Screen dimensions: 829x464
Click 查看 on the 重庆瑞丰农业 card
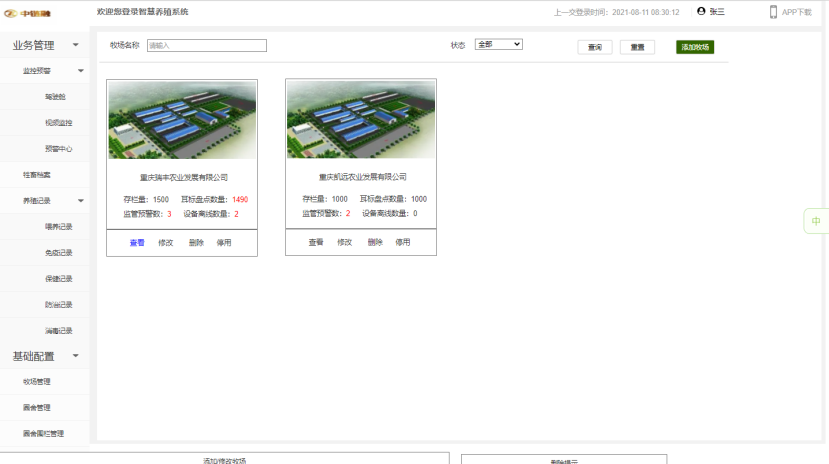point(137,243)
